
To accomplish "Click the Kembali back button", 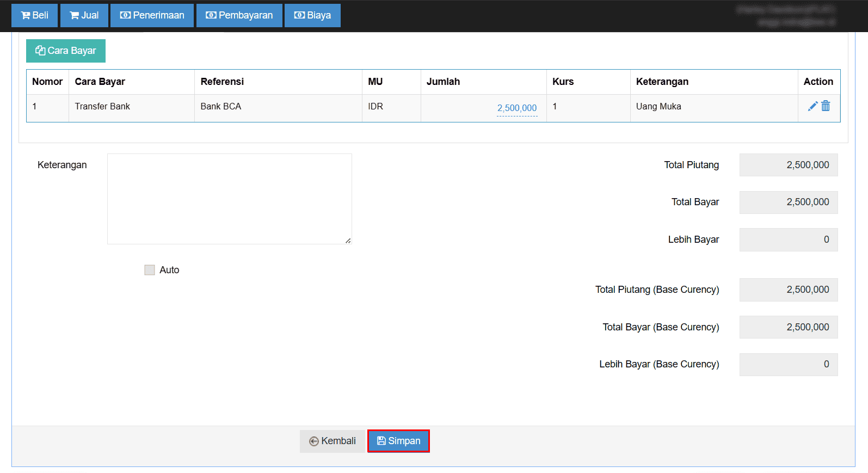I will click(x=333, y=441).
